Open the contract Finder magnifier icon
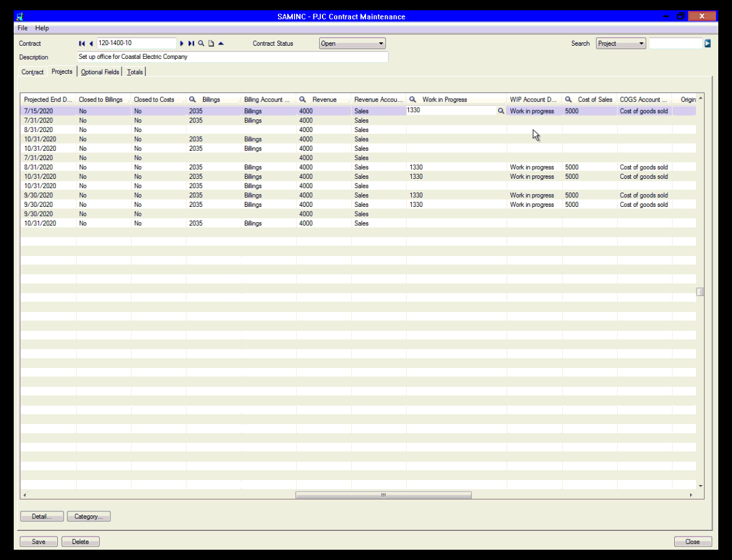The width and height of the screenshot is (732, 560). click(x=201, y=43)
